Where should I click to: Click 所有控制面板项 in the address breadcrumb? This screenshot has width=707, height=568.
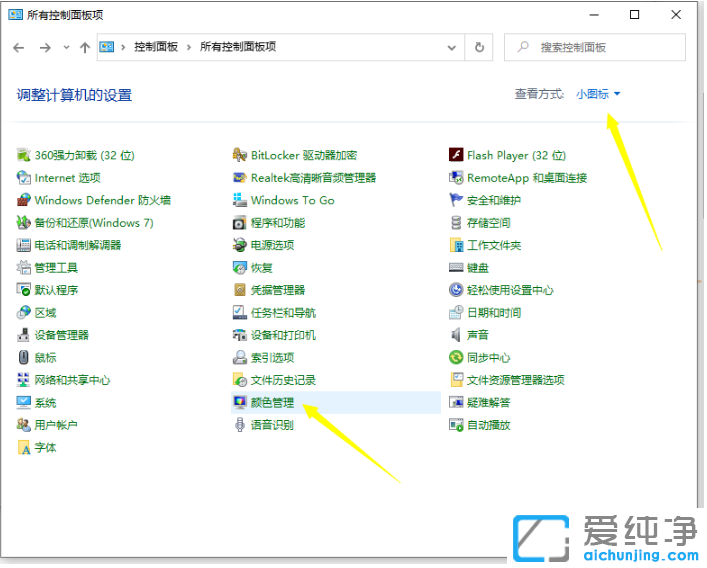click(238, 47)
